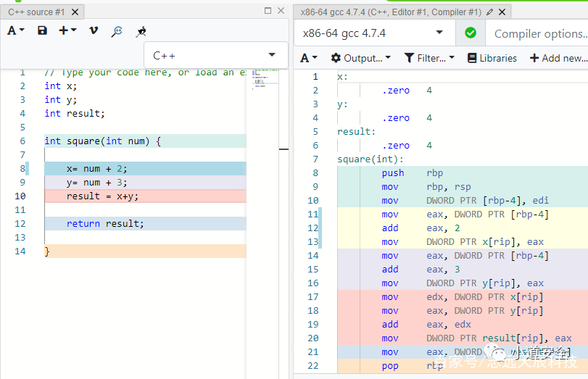Click the green compilation status checkmark
This screenshot has width=588, height=379.
[x=471, y=33]
